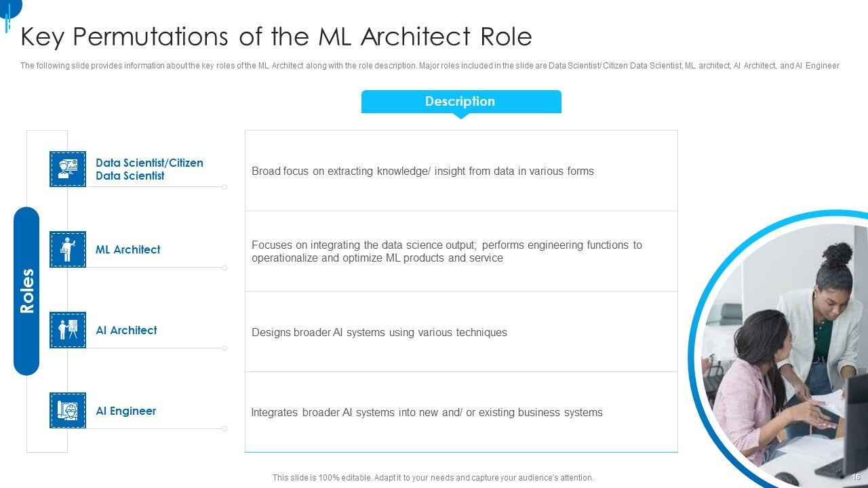Click the slide number 16

[x=856, y=477]
